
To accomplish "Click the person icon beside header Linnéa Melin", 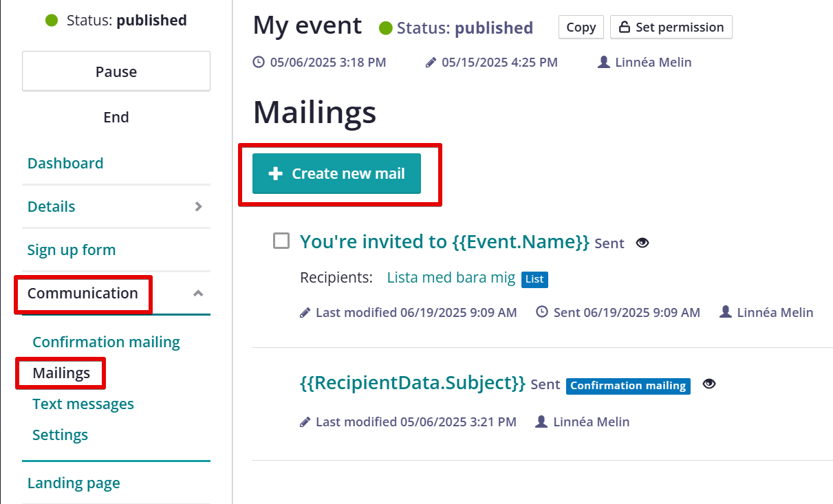I will tap(604, 62).
